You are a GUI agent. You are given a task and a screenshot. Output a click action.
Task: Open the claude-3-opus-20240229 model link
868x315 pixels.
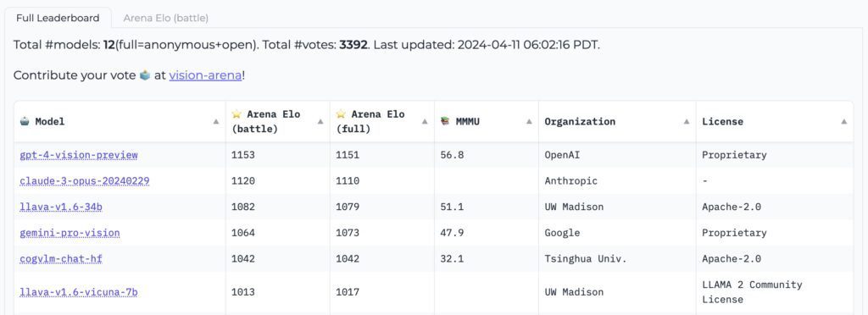[x=85, y=180]
